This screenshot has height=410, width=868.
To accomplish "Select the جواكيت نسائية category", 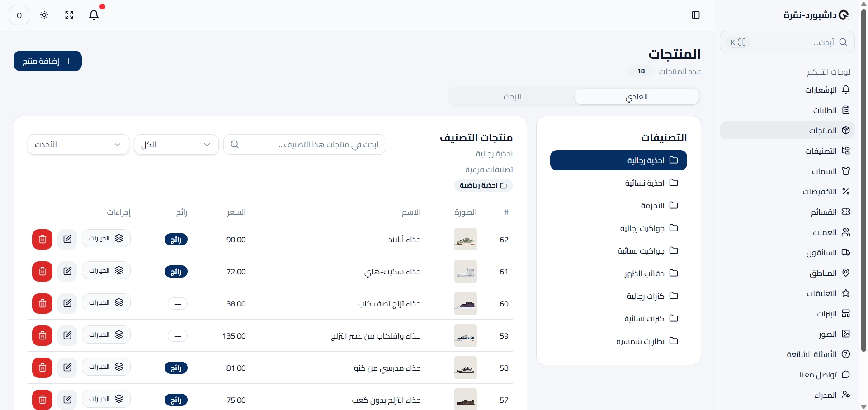I will point(618,251).
